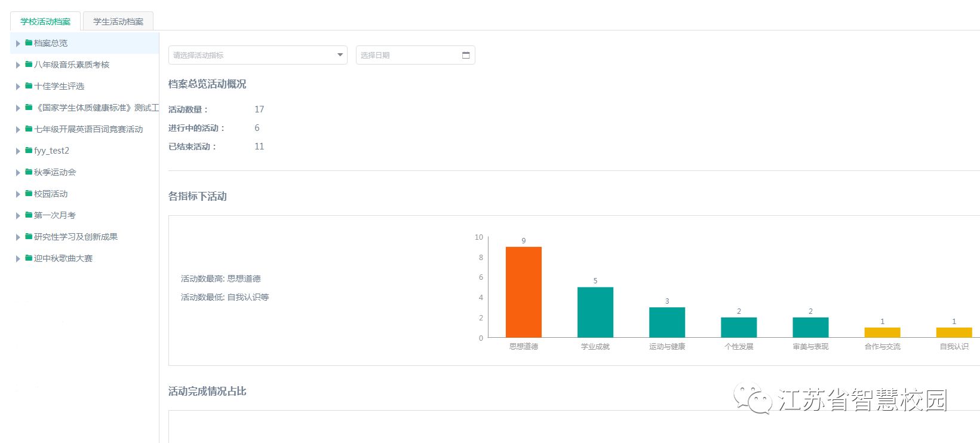Expand the 第一次月考 tree arrow
This screenshot has height=443, width=980.
(18, 216)
